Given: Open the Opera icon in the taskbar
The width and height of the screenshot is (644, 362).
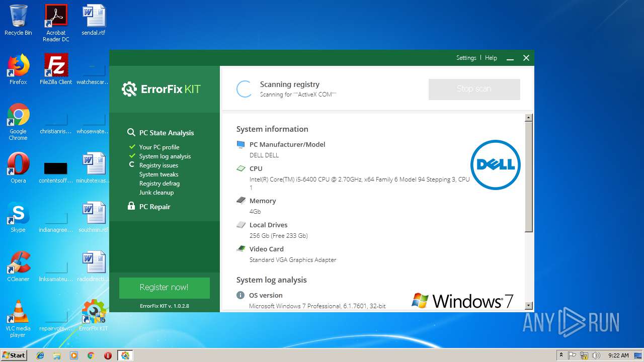Looking at the screenshot, I should click(108, 355).
